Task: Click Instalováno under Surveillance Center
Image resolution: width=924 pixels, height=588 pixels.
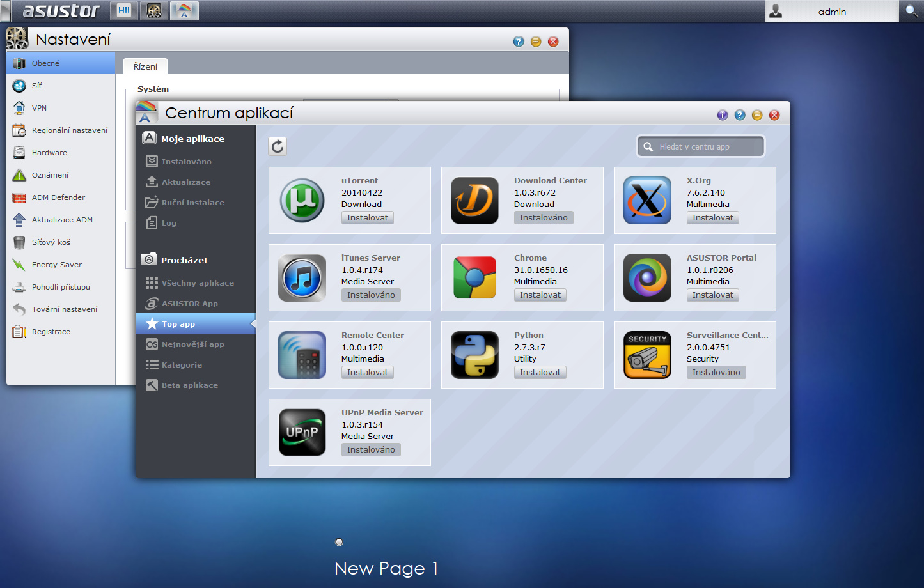Action: tap(716, 372)
